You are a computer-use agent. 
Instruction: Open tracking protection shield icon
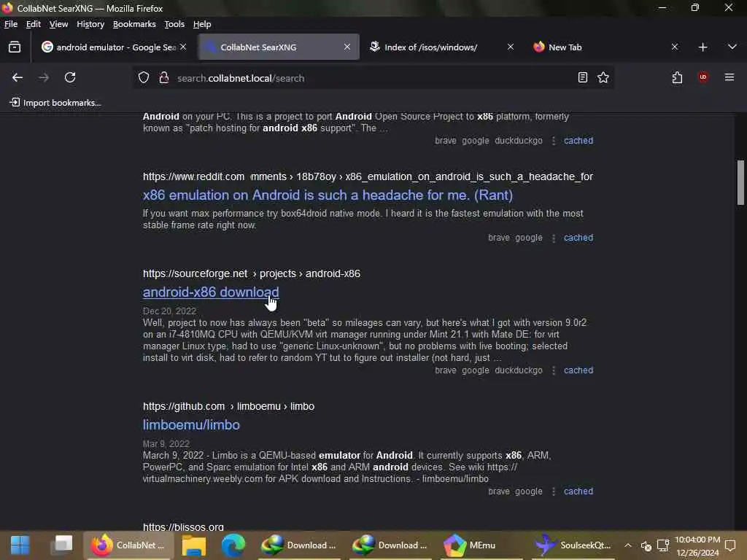coord(144,77)
